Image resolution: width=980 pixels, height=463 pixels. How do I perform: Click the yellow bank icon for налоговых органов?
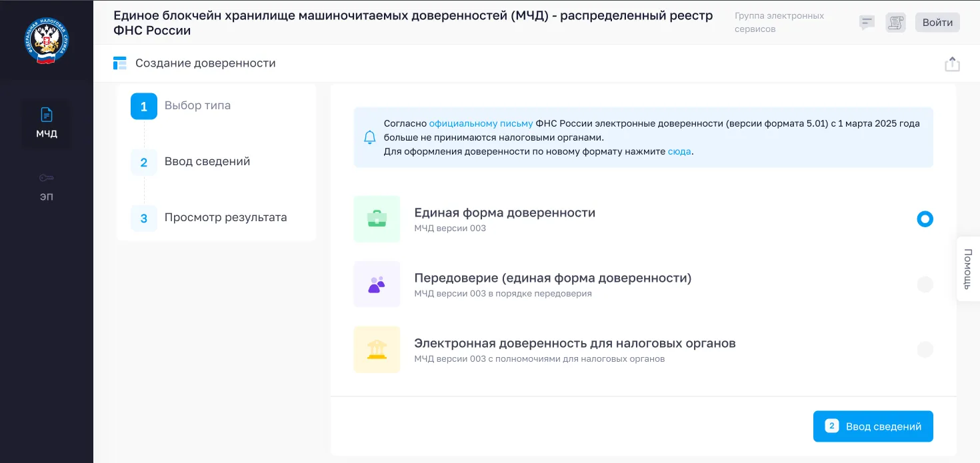(x=377, y=349)
